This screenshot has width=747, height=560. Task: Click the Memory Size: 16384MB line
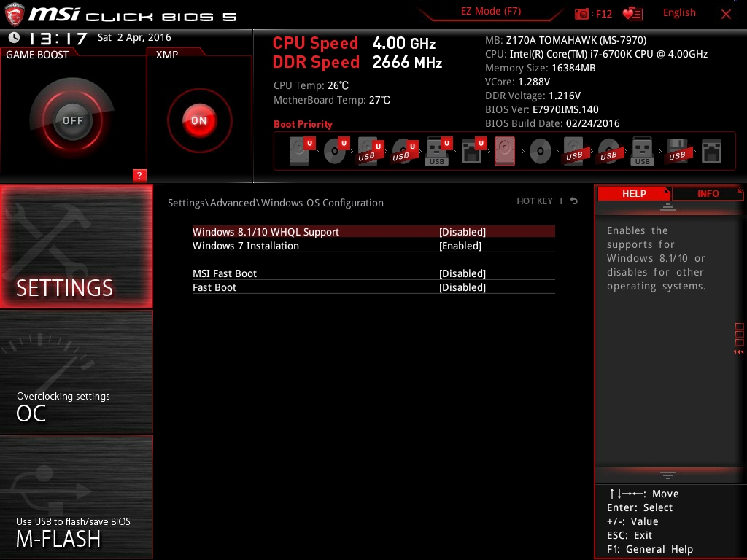pyautogui.click(x=541, y=68)
